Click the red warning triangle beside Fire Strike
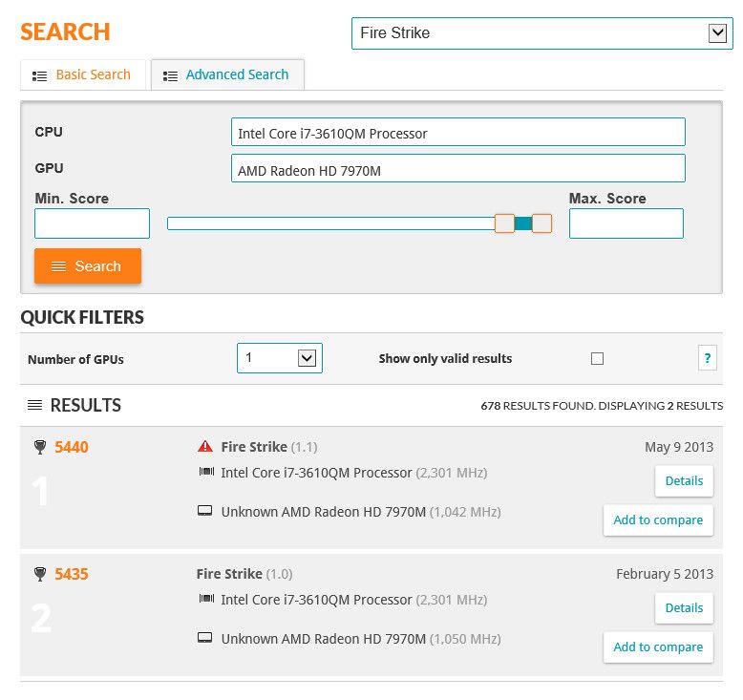 point(205,446)
